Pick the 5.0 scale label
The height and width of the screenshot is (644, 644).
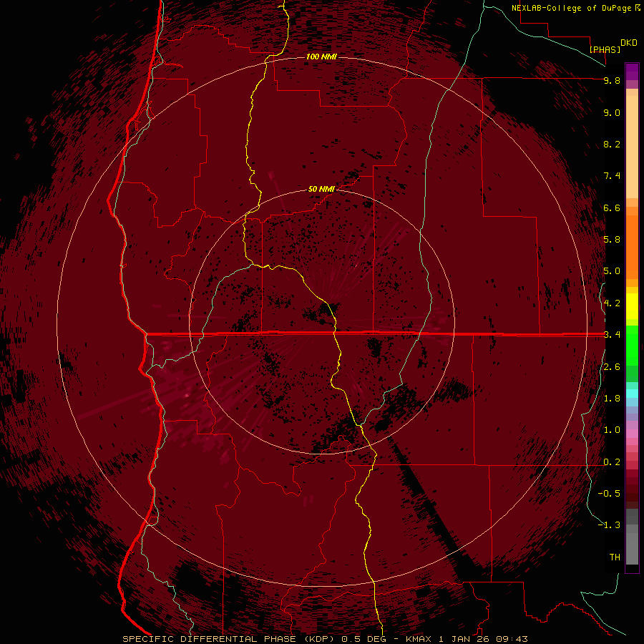pyautogui.click(x=612, y=271)
